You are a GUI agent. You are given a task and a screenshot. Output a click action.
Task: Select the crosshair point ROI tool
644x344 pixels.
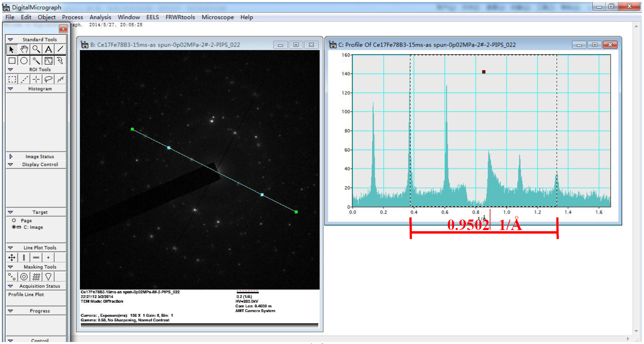coord(36,79)
